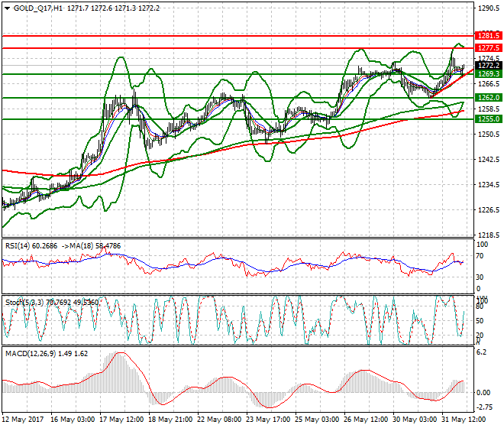
Task: Click the MACD 0.00 scale value
Action: [483, 393]
